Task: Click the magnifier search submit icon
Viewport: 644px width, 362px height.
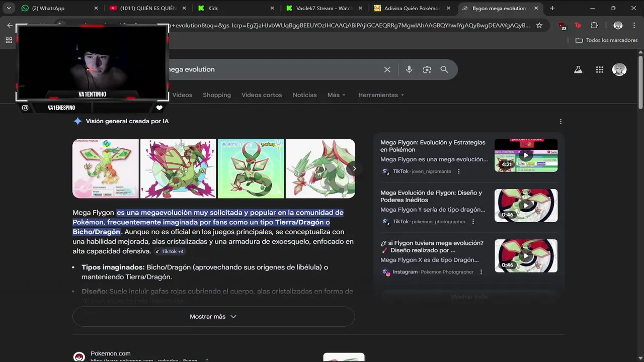Action: coord(444,69)
